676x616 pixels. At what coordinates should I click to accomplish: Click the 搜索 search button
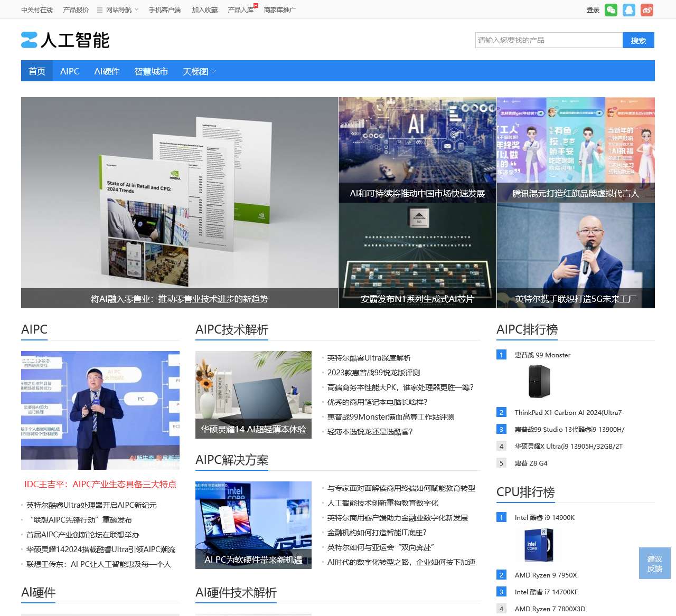(x=639, y=40)
